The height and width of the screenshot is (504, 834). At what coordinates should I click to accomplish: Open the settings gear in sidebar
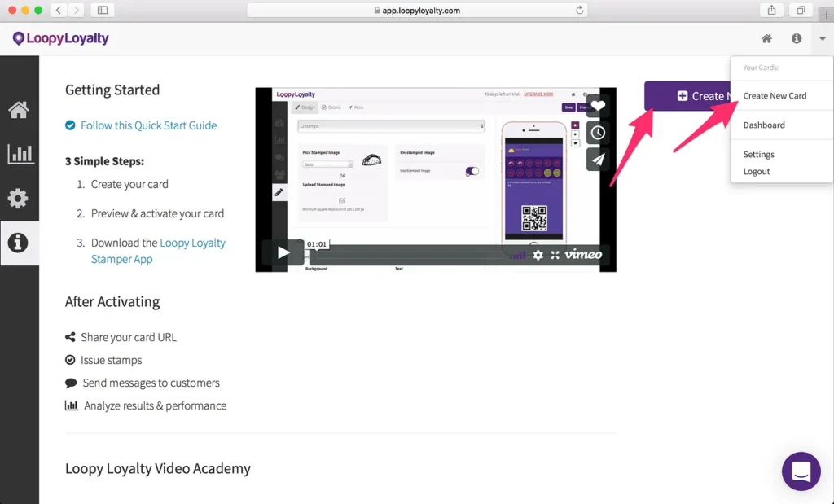pyautogui.click(x=18, y=199)
